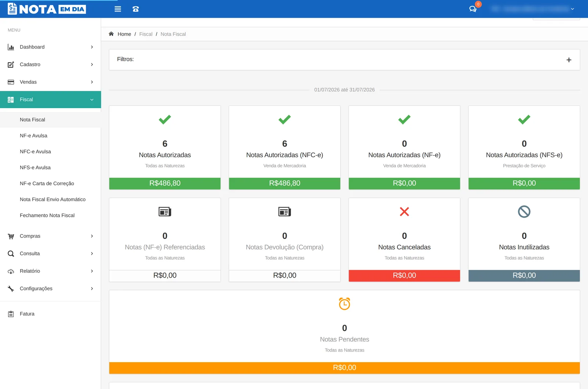
Task: Click the Notas Devolução newspaper icon
Action: [284, 211]
